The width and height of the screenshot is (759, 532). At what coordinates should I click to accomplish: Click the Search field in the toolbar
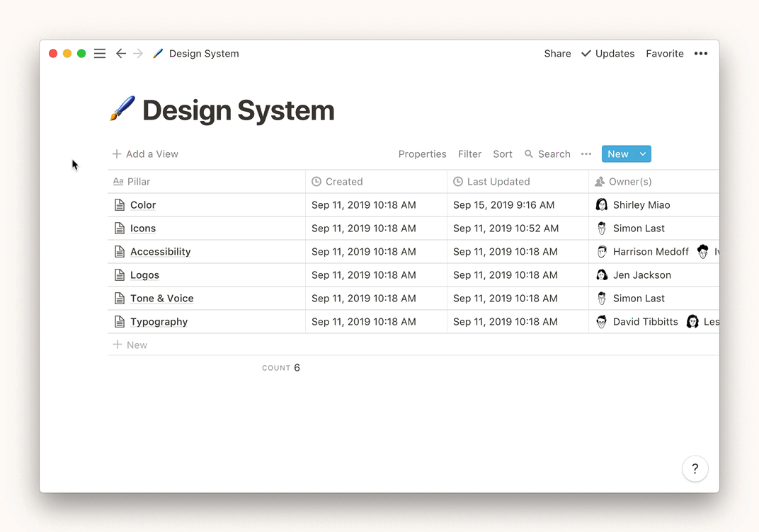(x=547, y=154)
